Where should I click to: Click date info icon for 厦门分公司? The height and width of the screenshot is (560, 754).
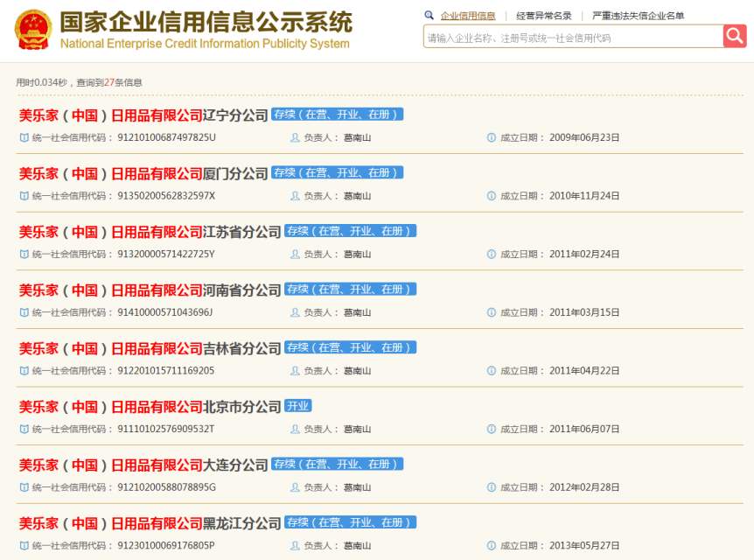pyautogui.click(x=491, y=196)
